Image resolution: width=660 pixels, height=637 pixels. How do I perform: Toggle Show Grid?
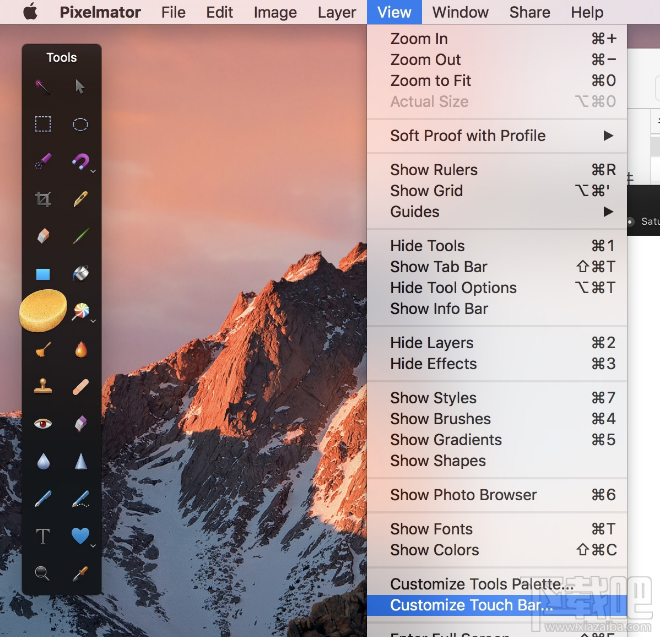coord(497,191)
